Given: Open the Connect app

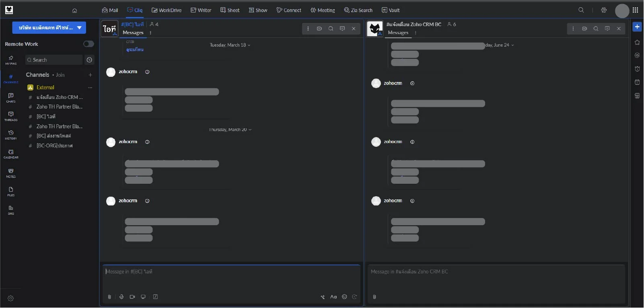Looking at the screenshot, I should [289, 10].
